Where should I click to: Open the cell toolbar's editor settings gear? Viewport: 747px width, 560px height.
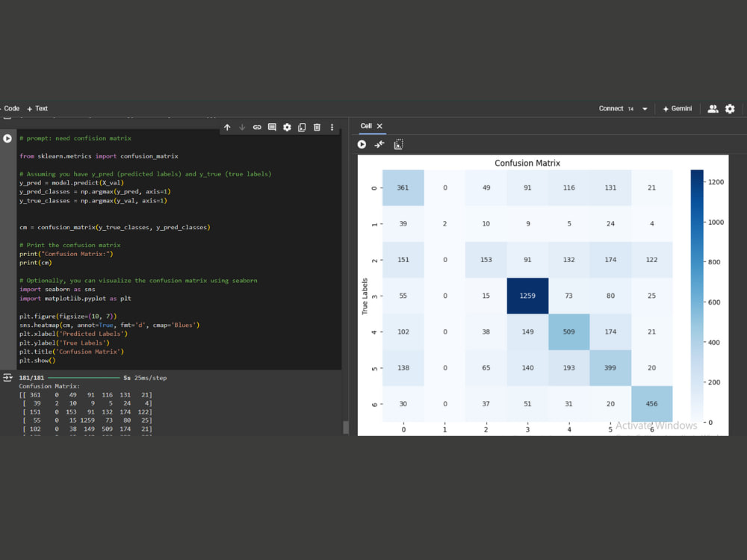[x=287, y=127]
